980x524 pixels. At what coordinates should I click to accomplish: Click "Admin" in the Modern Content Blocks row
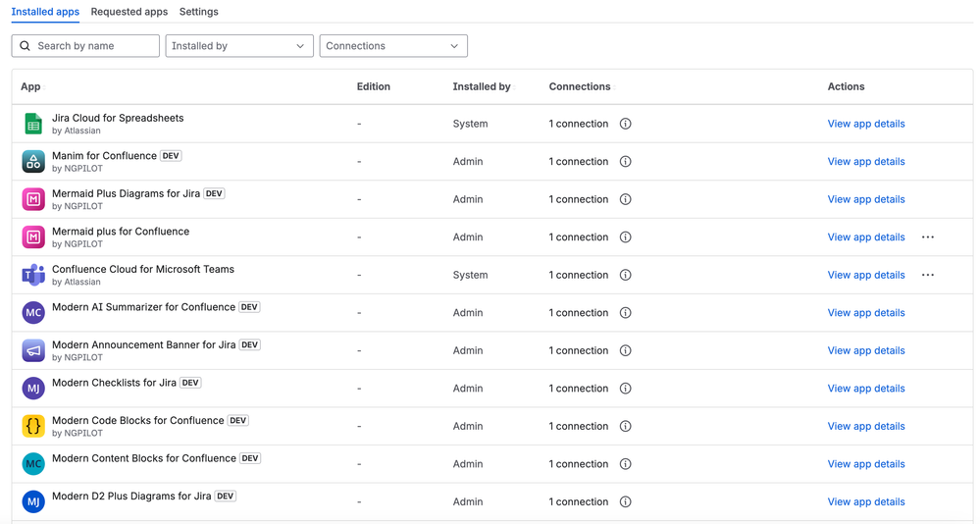(468, 464)
